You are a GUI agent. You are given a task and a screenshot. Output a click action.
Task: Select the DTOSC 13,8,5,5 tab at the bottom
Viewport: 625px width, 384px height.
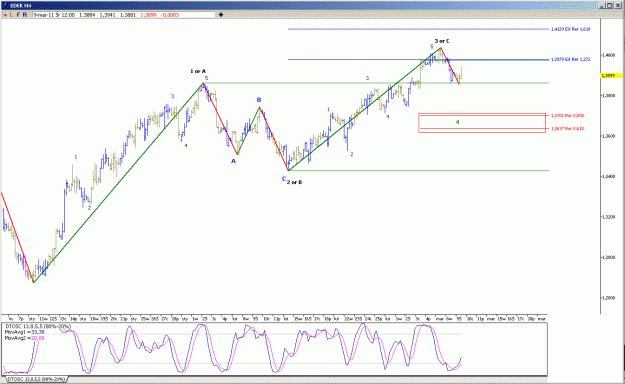(x=36, y=379)
